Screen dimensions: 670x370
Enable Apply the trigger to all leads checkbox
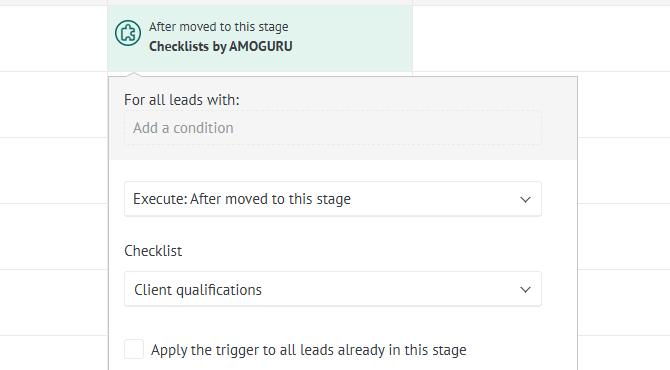click(x=134, y=349)
